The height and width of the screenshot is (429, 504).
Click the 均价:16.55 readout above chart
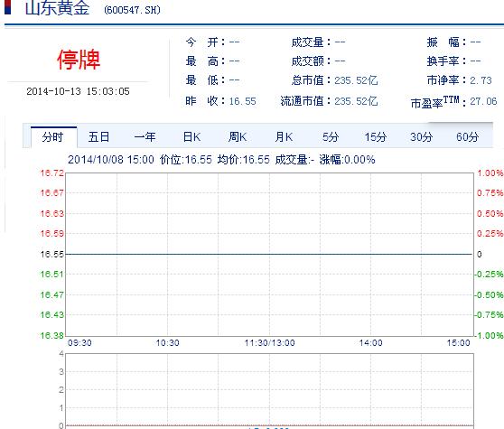tap(243, 160)
